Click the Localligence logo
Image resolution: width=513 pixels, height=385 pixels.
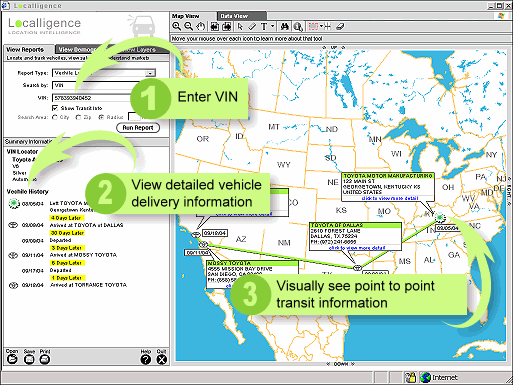(44, 25)
